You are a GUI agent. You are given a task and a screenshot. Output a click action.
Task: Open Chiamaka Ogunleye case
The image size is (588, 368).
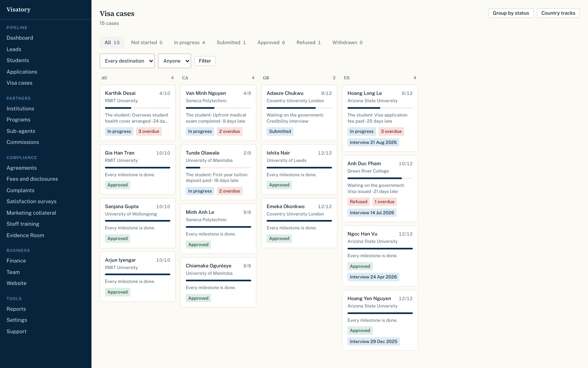coord(218,282)
